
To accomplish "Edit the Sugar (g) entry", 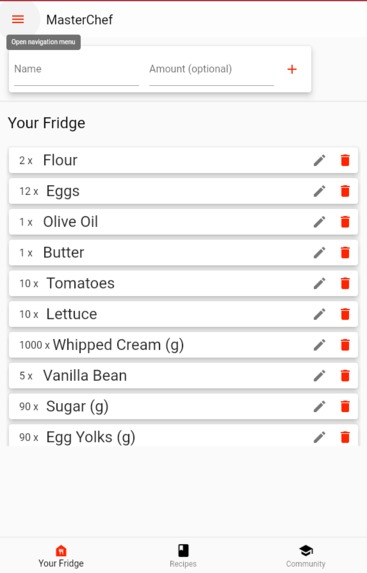I will click(x=319, y=406).
